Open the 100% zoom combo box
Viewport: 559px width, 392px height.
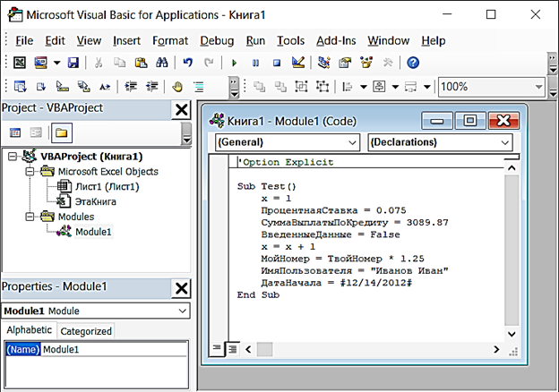492,87
